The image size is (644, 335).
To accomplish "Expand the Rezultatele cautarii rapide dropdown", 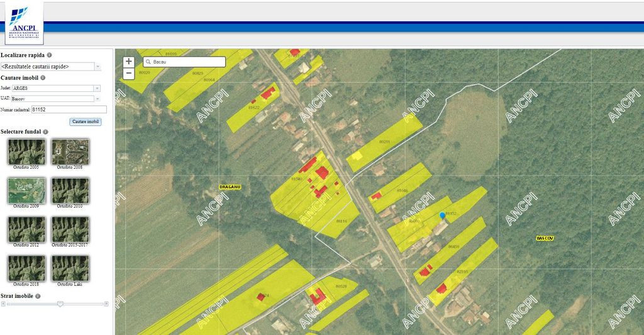I will tap(97, 66).
